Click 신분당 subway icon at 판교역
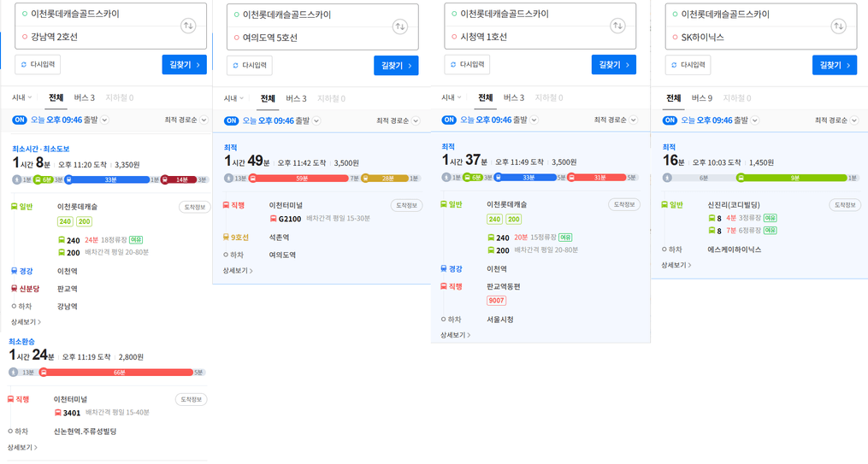 [x=14, y=289]
